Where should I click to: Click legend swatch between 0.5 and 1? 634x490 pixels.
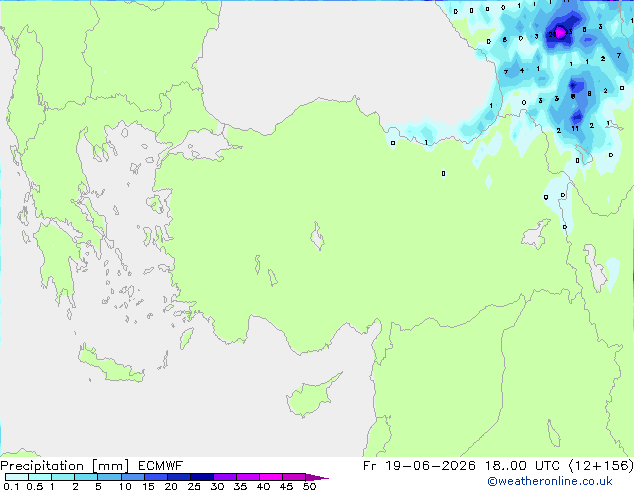[x=40, y=477]
